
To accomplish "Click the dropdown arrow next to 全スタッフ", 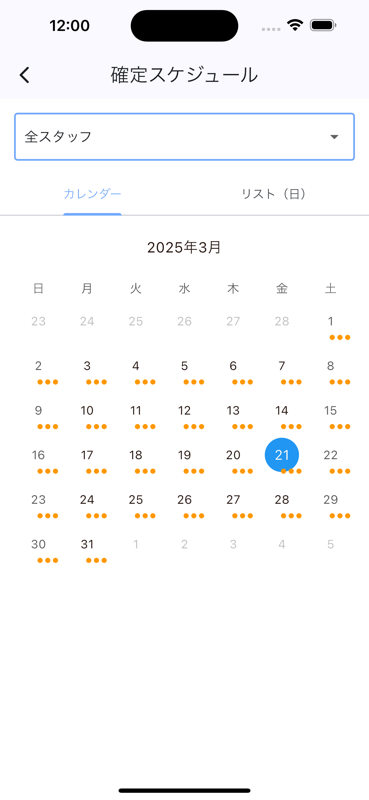I will click(x=334, y=137).
